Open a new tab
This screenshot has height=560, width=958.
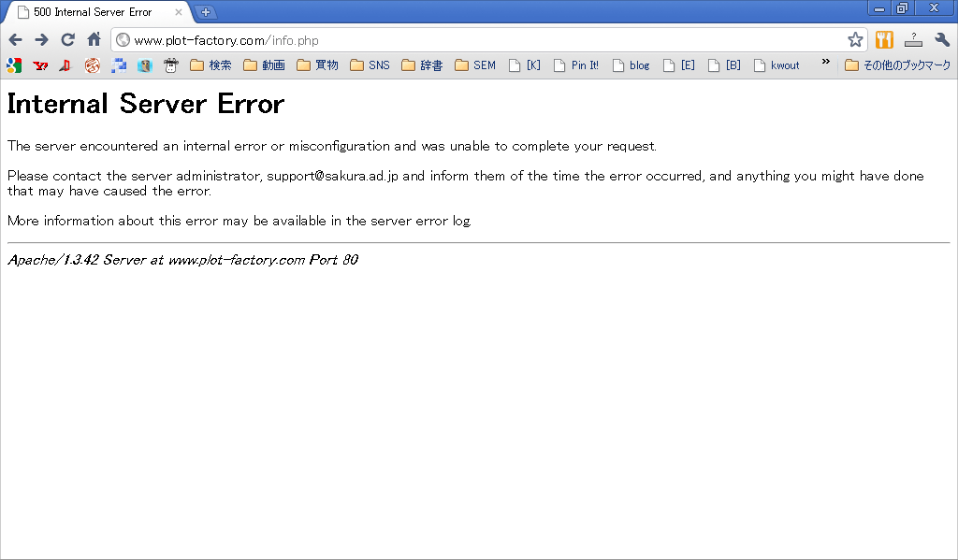(206, 12)
